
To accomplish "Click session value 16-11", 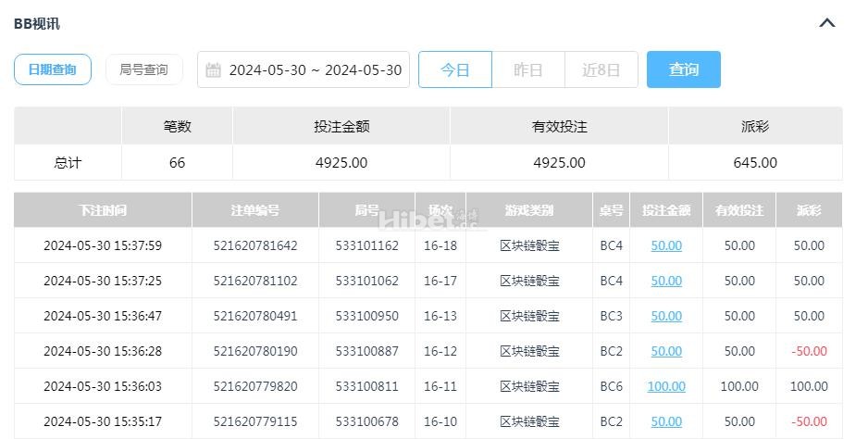I will tap(440, 386).
